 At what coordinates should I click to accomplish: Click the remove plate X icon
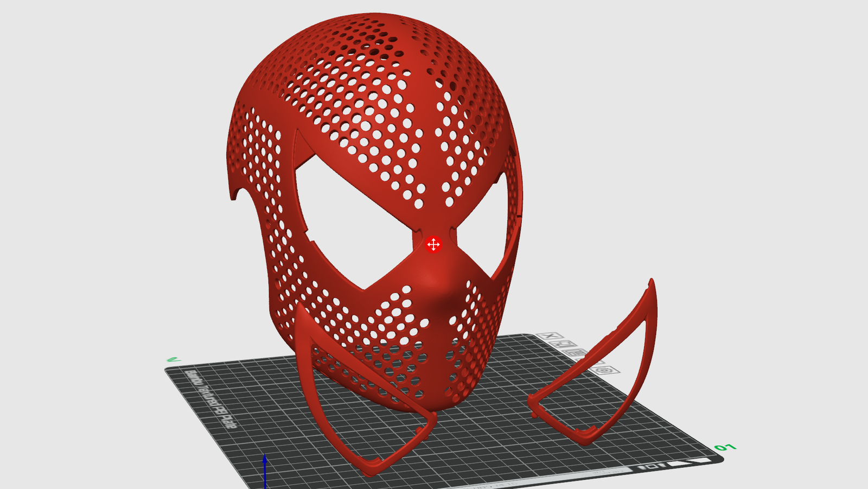[550, 336]
